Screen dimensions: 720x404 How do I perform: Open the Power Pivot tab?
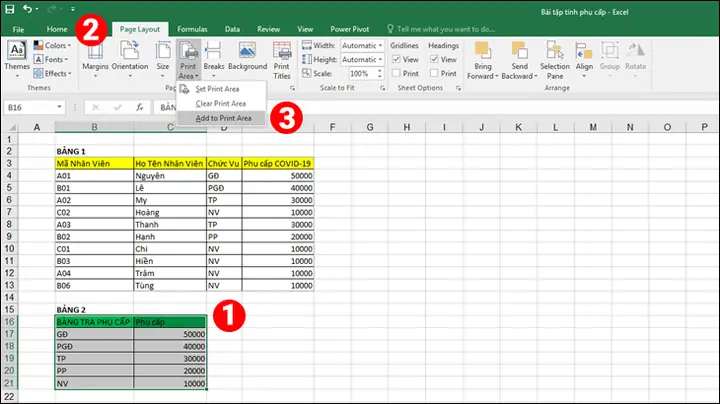pyautogui.click(x=349, y=29)
